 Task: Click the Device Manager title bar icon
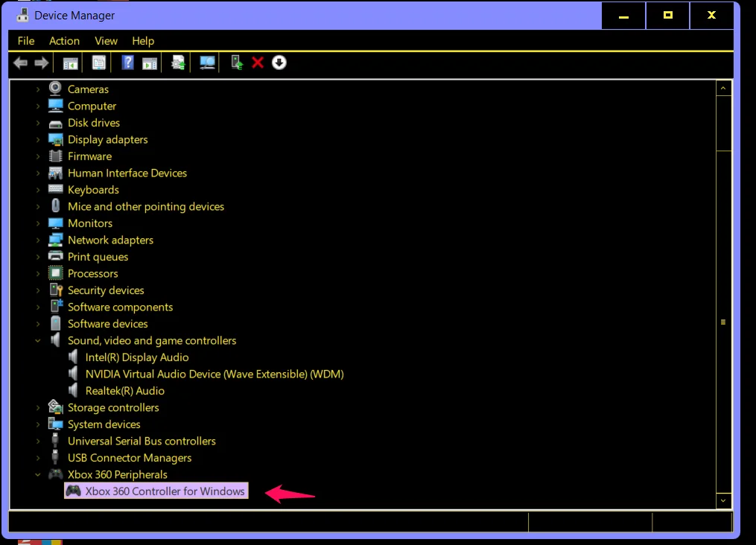(22, 15)
